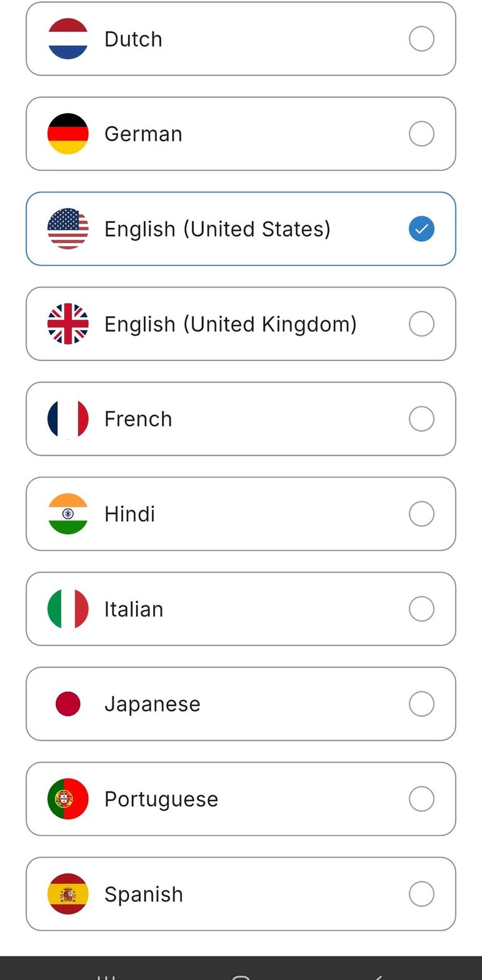Tap the Italian flag icon
Screen dimensions: 482x980
[68, 609]
